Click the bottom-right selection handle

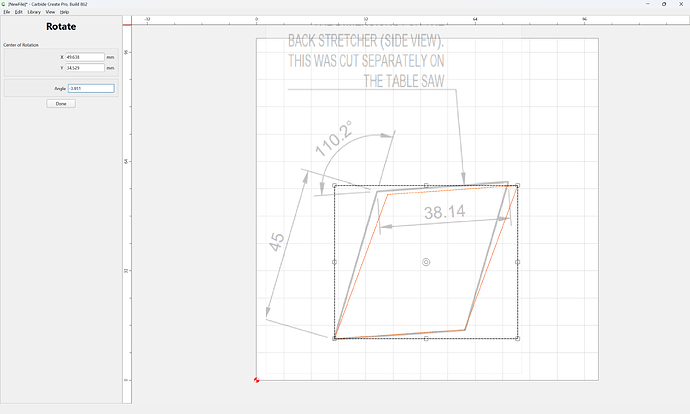click(x=518, y=338)
